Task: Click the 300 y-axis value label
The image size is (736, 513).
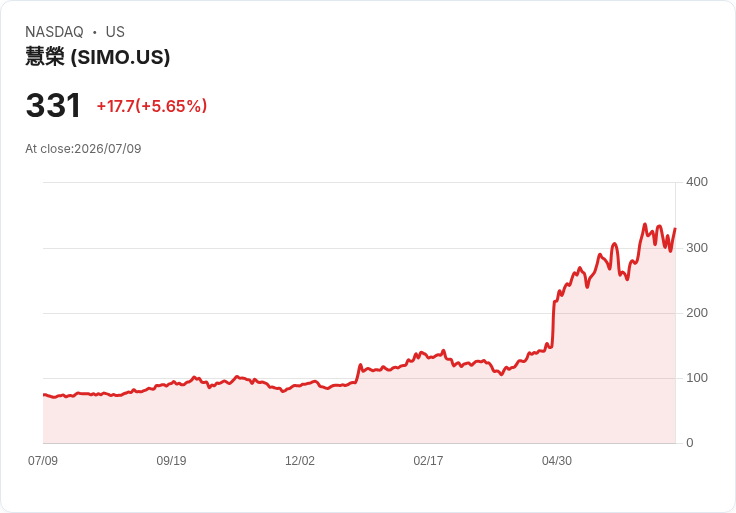Action: coord(697,248)
